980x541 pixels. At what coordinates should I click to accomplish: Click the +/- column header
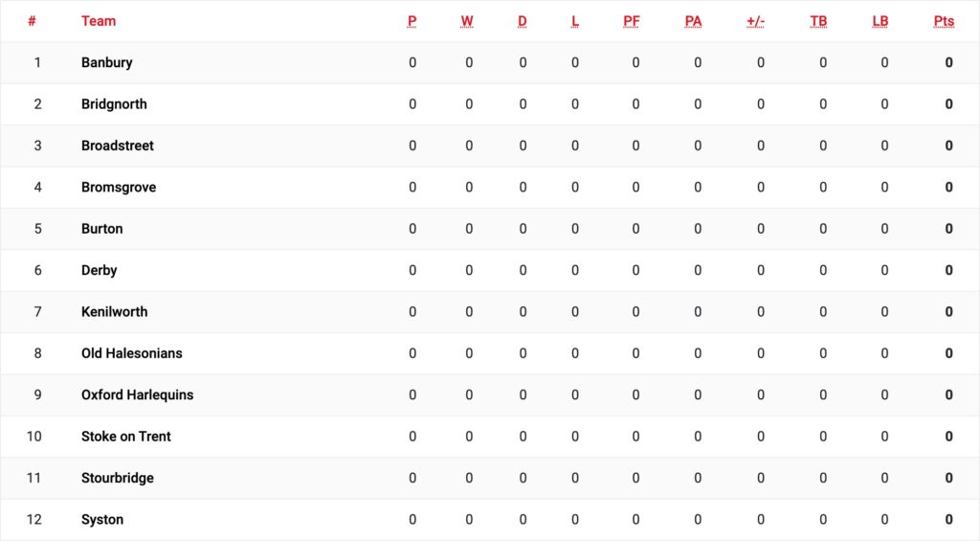755,21
